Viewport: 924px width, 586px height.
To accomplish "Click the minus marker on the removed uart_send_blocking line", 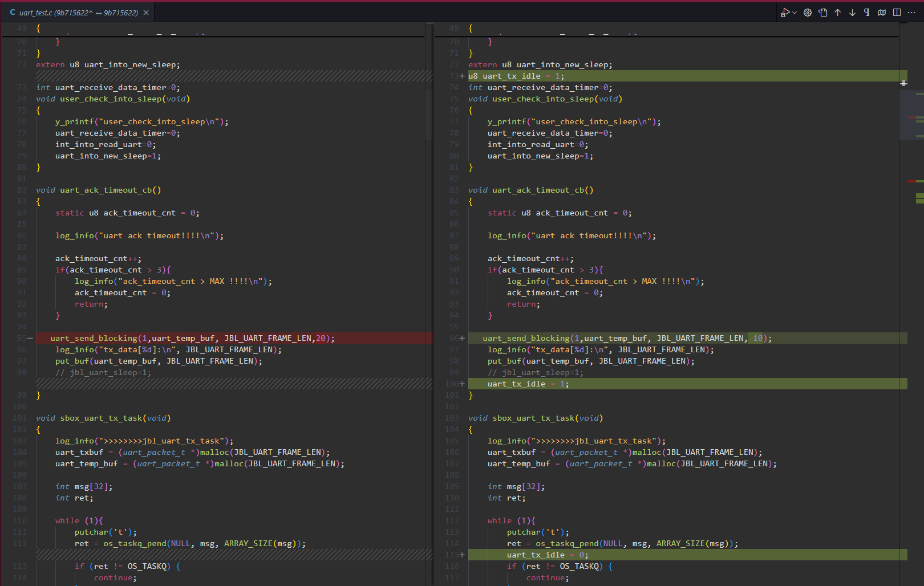I will click(x=30, y=339).
